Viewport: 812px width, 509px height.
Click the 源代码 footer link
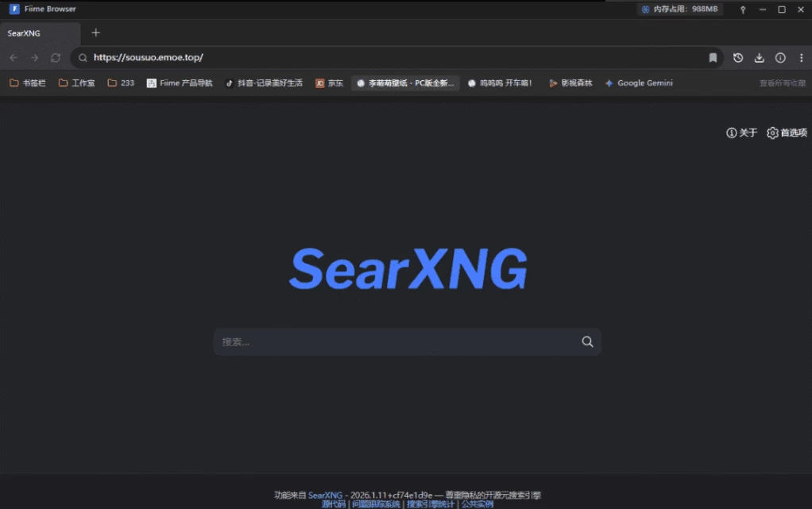click(334, 504)
